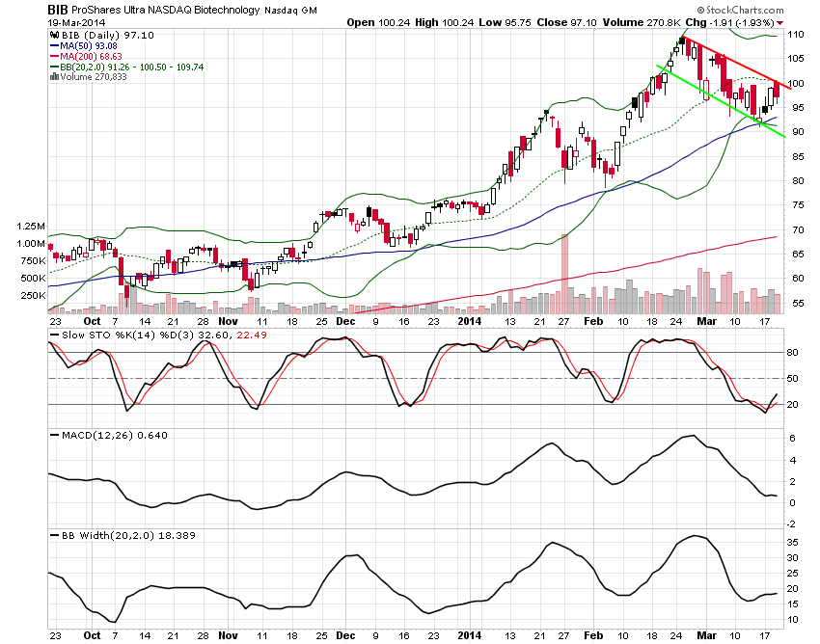820x644 pixels.
Task: Click the 65 price axis label
Action: [798, 255]
